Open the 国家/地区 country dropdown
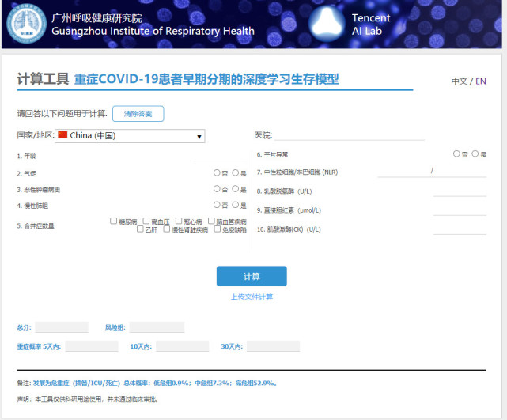Image resolution: width=507 pixels, height=420 pixels. tap(130, 136)
